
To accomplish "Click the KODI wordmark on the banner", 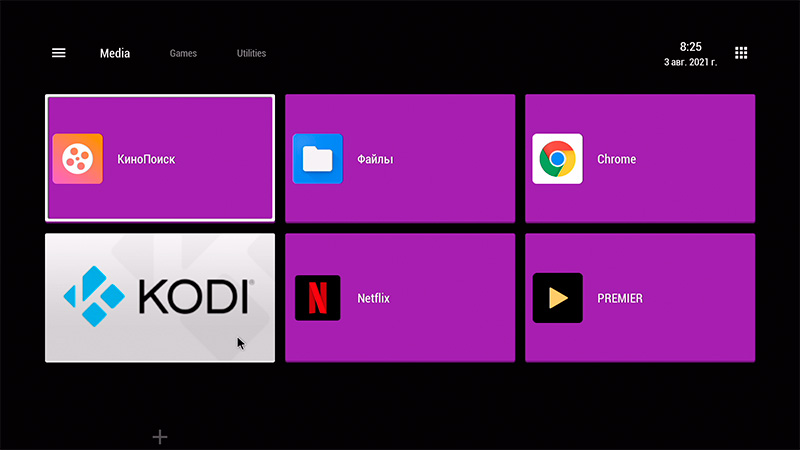I will 193,297.
